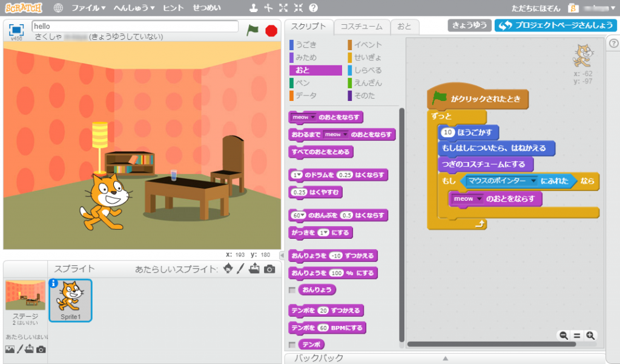Viewport: 620px width, 364px height.
Task: Paint a new backdrop
Action: pos(20,349)
